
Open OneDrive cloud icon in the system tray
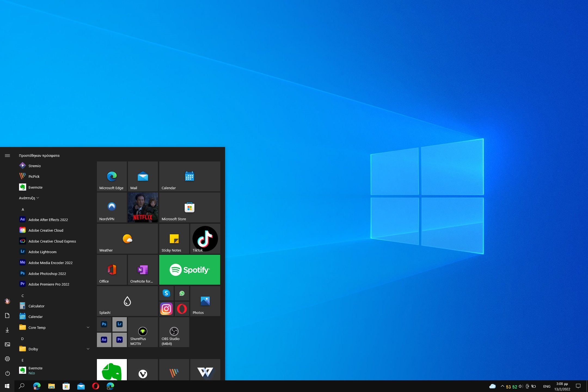click(x=493, y=386)
